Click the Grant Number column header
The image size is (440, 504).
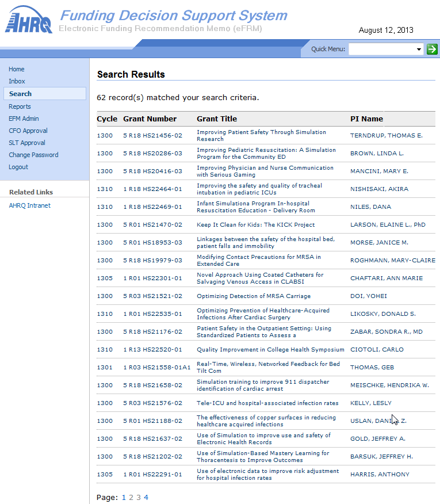point(150,119)
